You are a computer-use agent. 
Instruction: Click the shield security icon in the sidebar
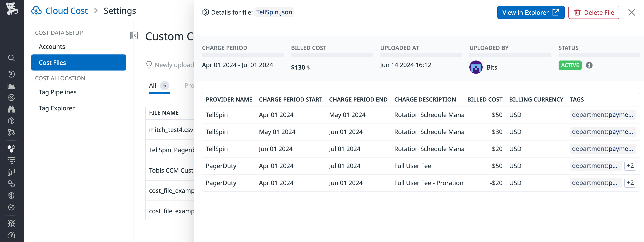[12, 195]
